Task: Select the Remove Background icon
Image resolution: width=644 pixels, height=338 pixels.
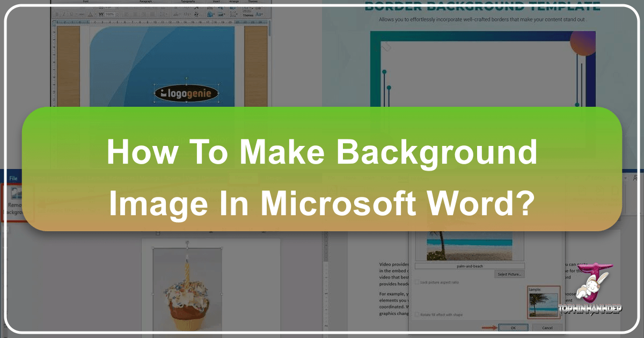Action: coord(17,192)
